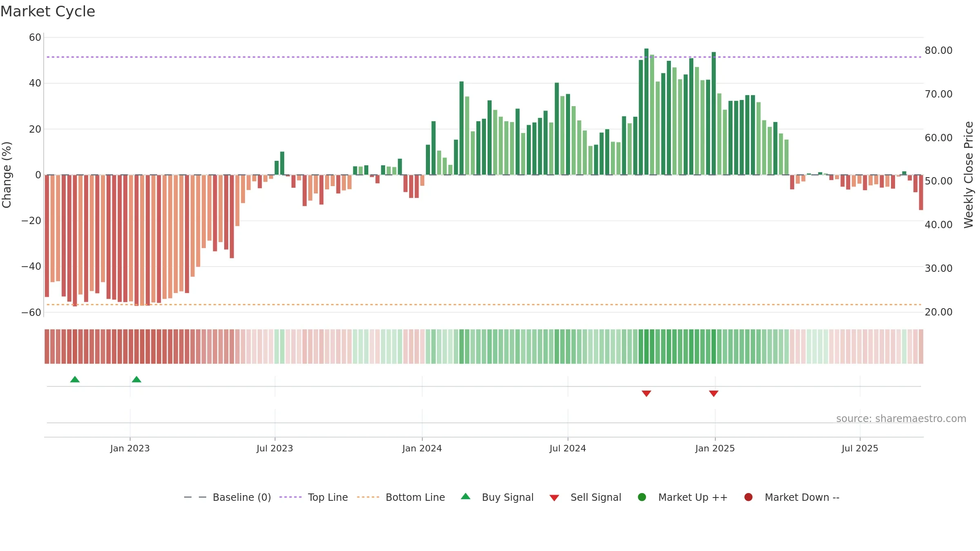Click the orange dotted Bottom Line in chart
980x551 pixels.
point(484,304)
